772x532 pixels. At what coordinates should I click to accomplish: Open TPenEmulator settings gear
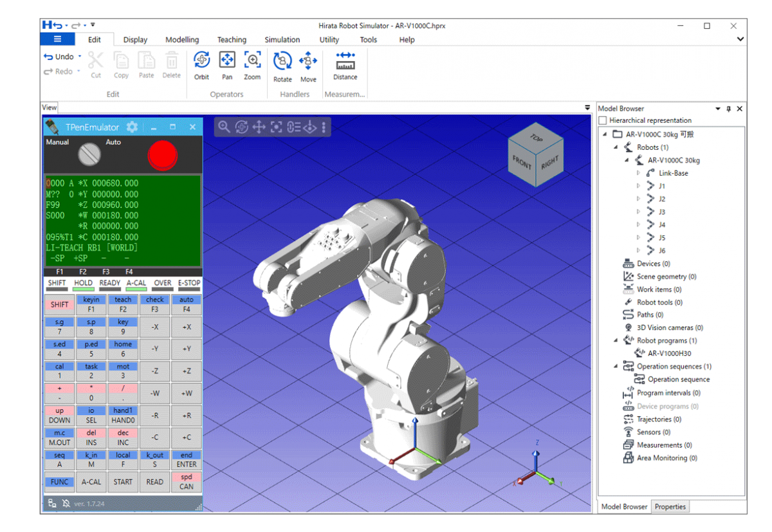coord(132,127)
